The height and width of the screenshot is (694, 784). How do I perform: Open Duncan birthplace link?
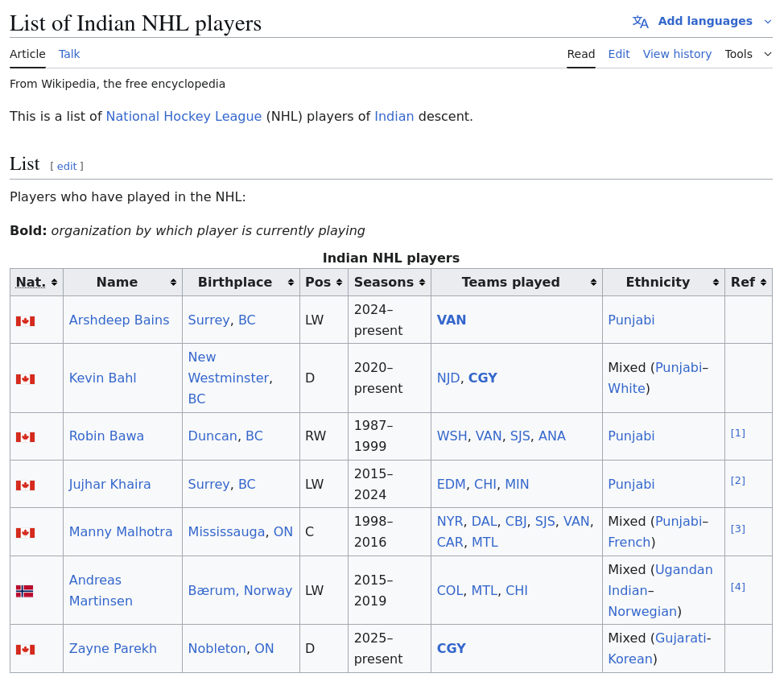(213, 436)
